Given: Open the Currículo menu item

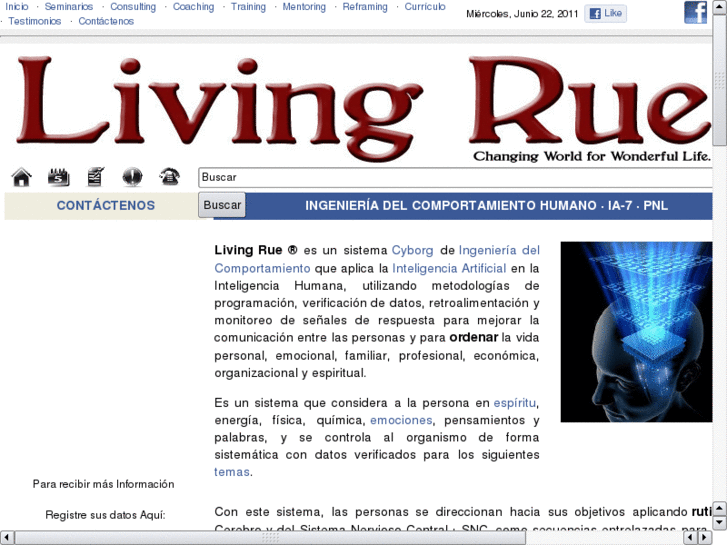Looking at the screenshot, I should (425, 7).
